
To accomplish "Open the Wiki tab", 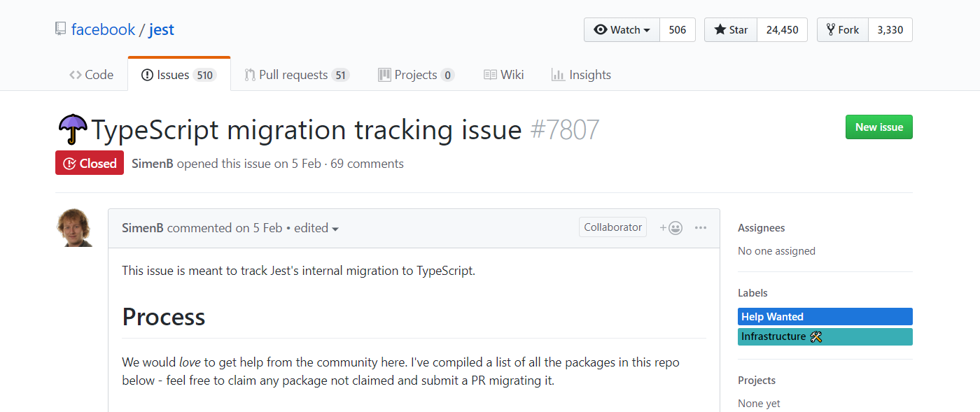I will point(504,75).
